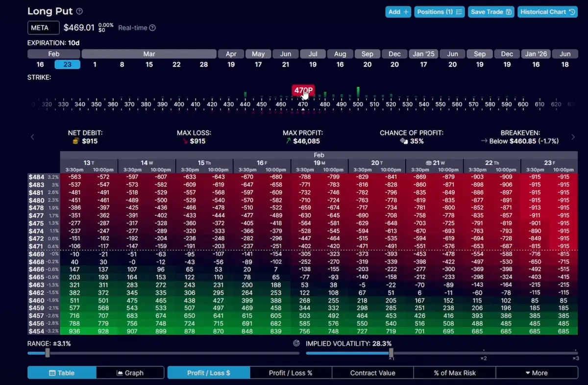
Task: Click the Implied Volatility slider handle
Action: click(391, 353)
